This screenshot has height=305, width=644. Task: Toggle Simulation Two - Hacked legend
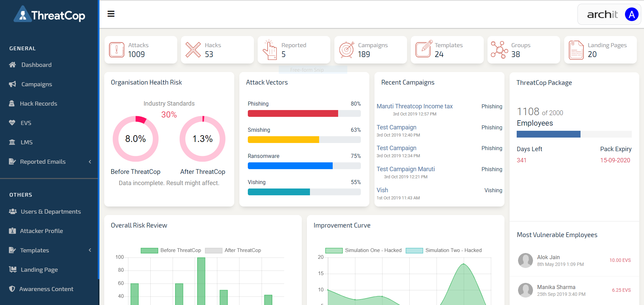pyautogui.click(x=444, y=250)
